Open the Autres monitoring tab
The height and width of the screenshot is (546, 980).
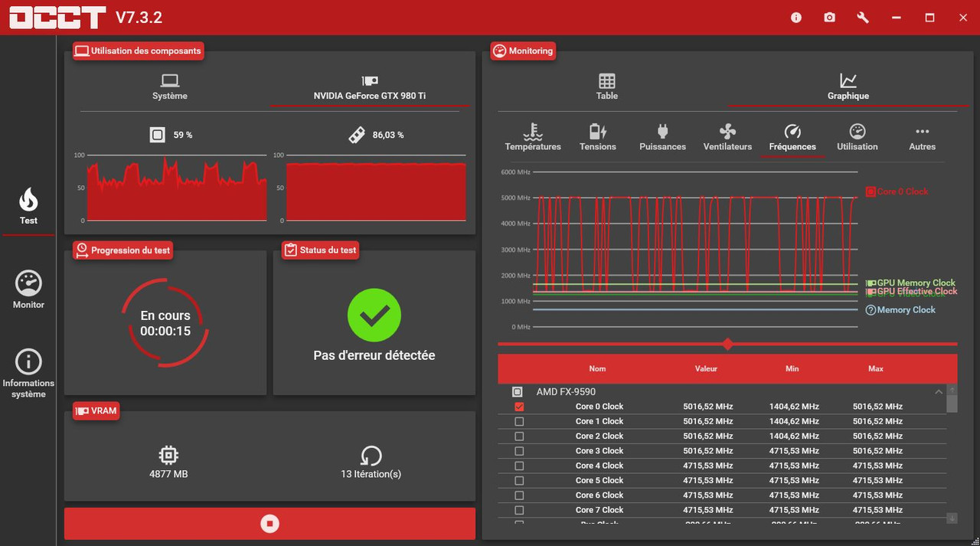922,138
